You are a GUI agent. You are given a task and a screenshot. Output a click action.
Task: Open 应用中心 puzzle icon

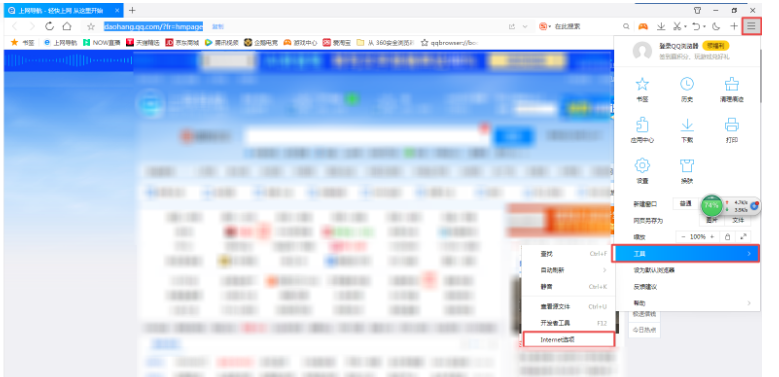coord(642,131)
